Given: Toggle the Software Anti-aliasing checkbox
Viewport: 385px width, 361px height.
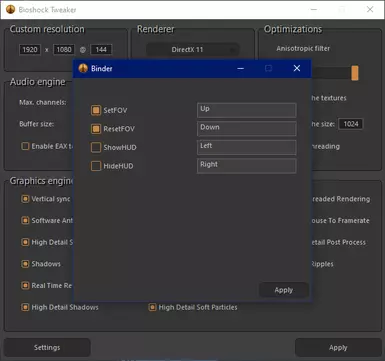Looking at the screenshot, I should tap(25, 220).
